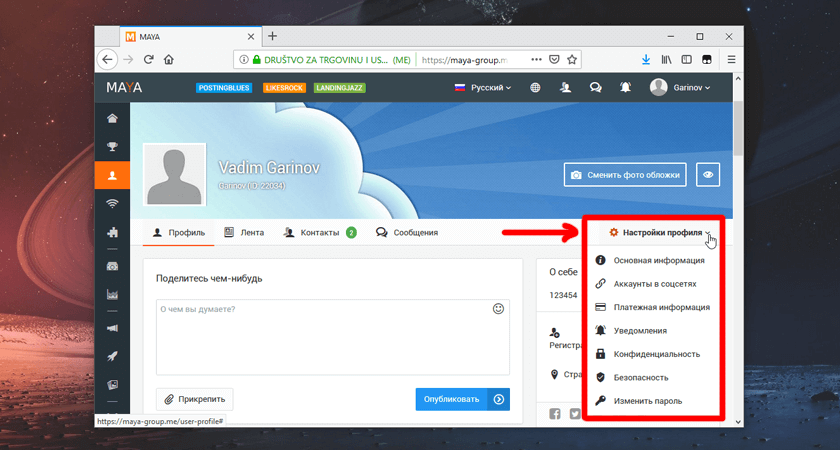
Task: Close the MAYA browser tab
Action: [251, 37]
